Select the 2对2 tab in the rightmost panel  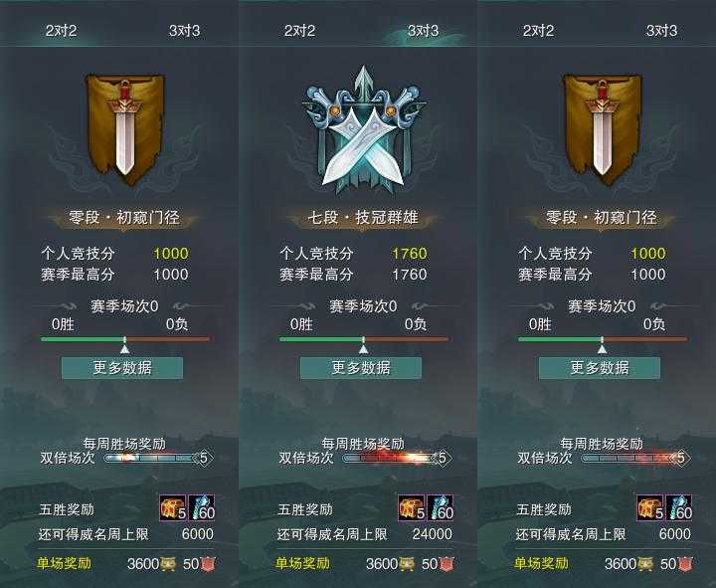[x=538, y=31]
